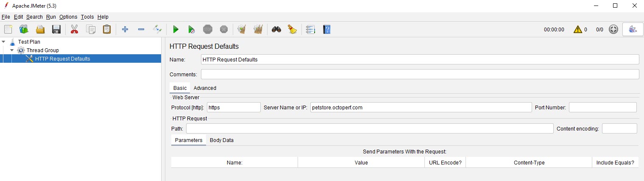Click the Server Name or IP field
This screenshot has width=644, height=181.
tap(421, 107)
